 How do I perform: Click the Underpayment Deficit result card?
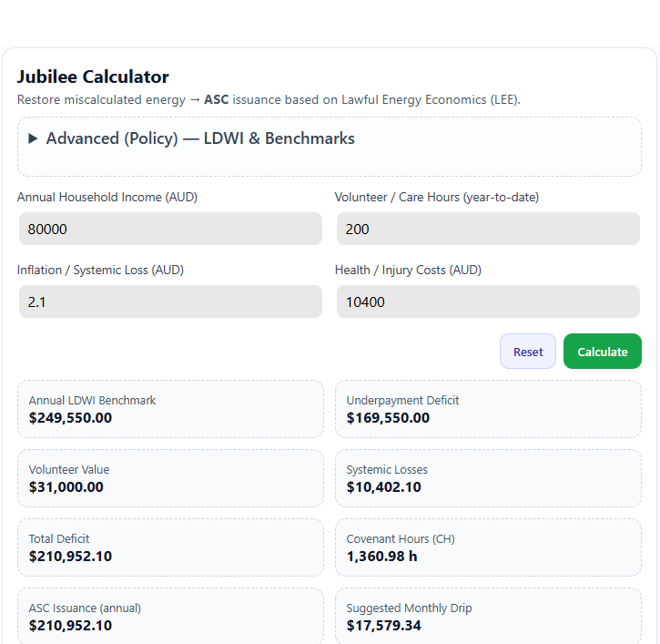tap(488, 409)
